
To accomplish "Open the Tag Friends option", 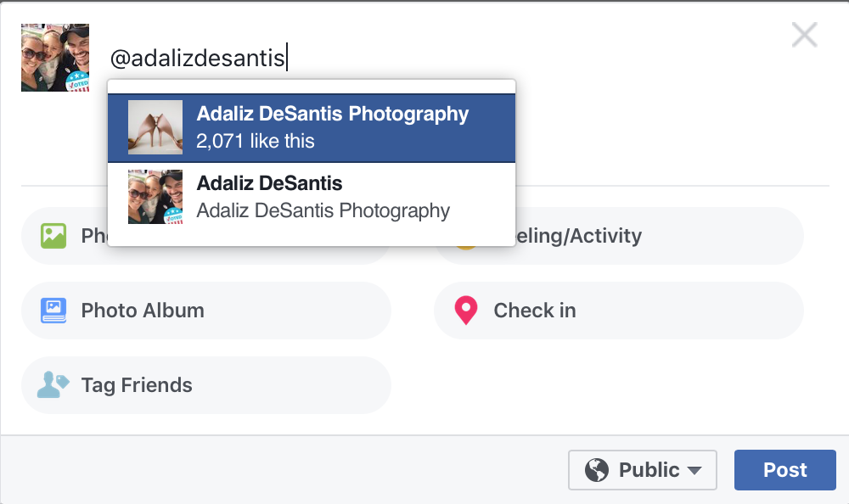I will click(x=205, y=385).
